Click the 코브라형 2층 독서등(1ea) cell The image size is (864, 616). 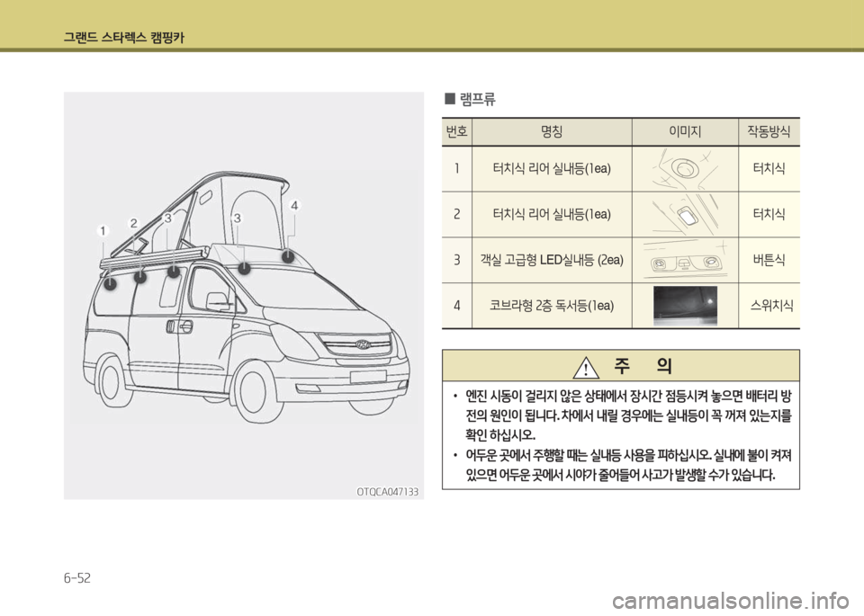coord(552,306)
